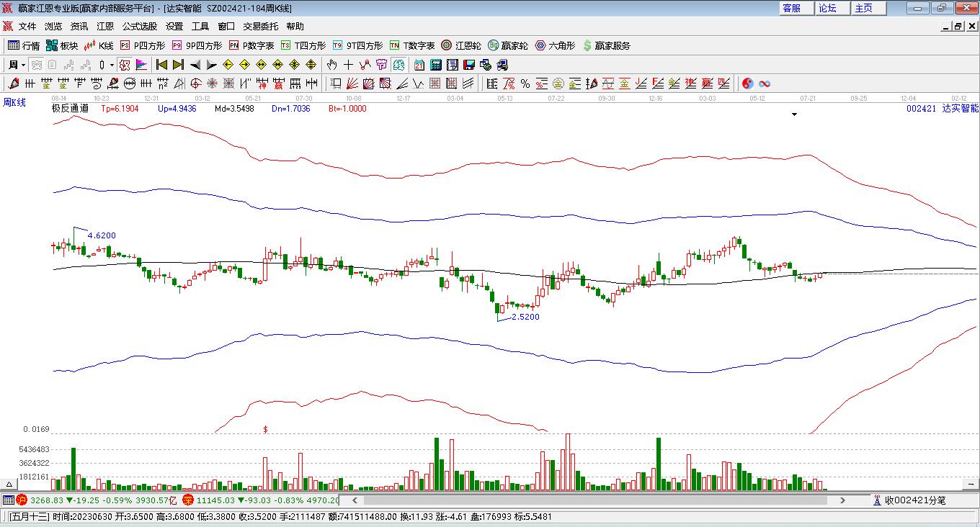980x527 pixels.
Task: Jump to first bar with skip-back arrow
Action: coord(162,65)
